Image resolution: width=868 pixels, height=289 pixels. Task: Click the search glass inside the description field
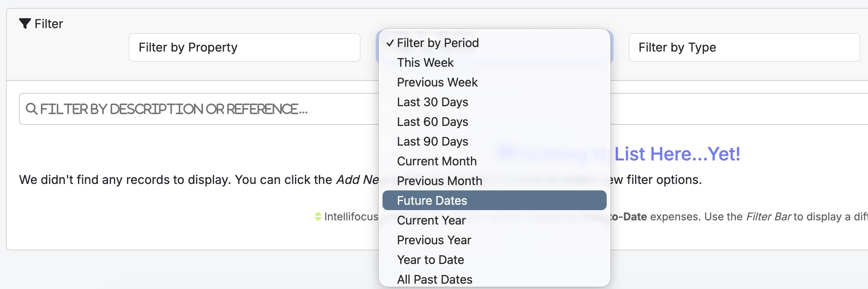coord(31,109)
